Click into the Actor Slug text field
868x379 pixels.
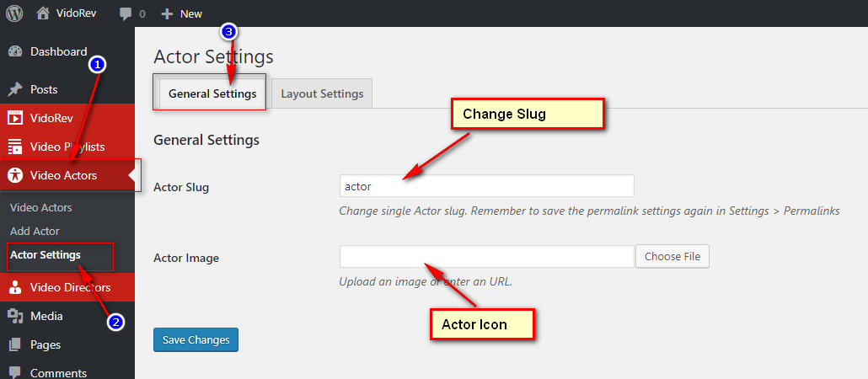[486, 186]
